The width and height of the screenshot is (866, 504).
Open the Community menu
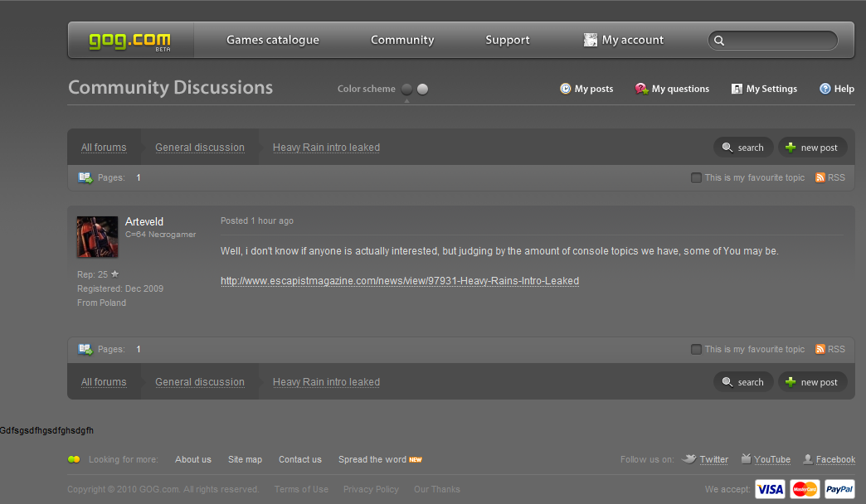[402, 40]
